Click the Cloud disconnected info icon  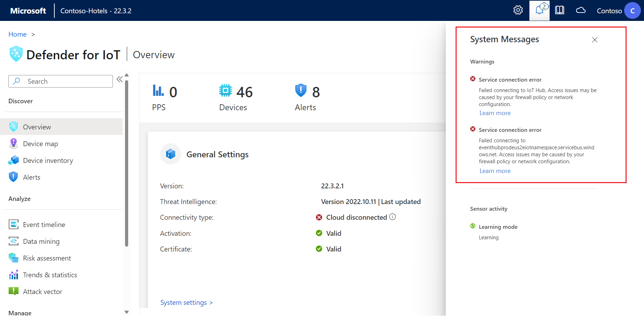(393, 217)
